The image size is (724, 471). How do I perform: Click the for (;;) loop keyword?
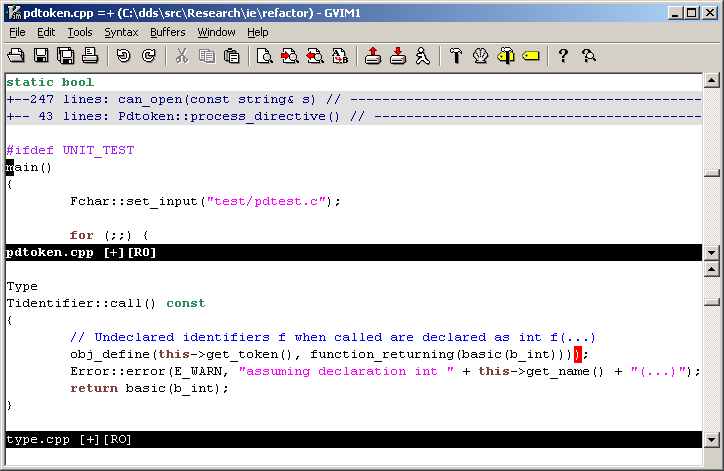pyautogui.click(x=81, y=236)
